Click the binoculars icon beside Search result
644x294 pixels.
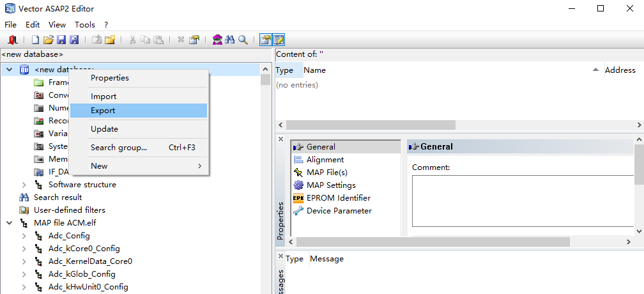pyautogui.click(x=24, y=197)
